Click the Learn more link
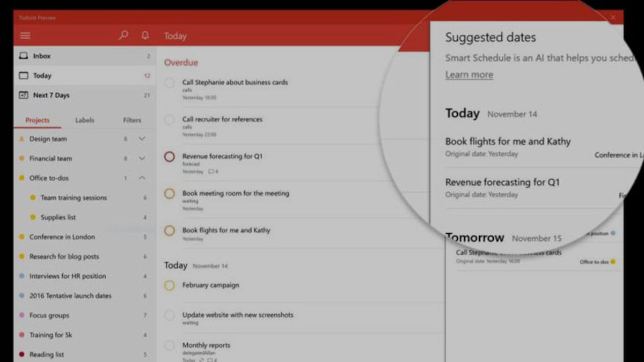Screen dimensions: 644x362 (x=469, y=75)
